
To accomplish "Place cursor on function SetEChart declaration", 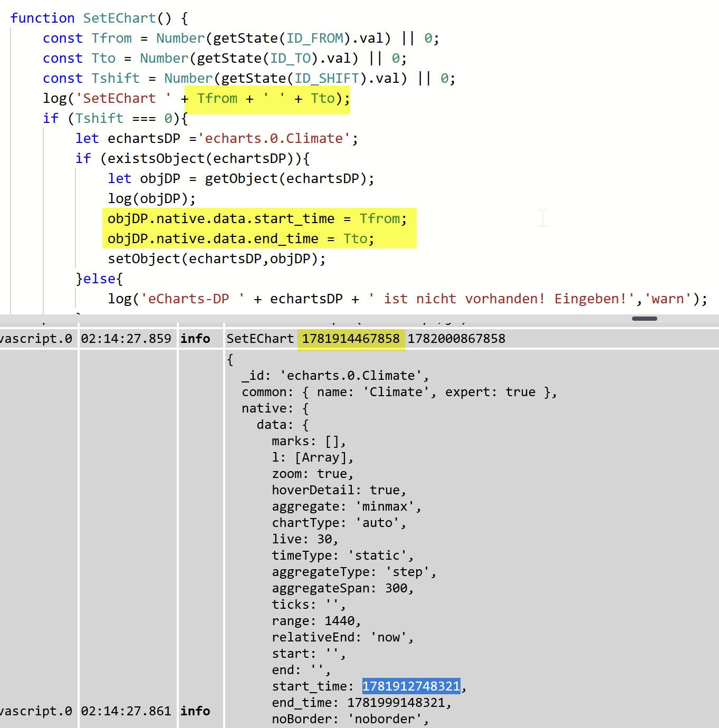I will [99, 18].
